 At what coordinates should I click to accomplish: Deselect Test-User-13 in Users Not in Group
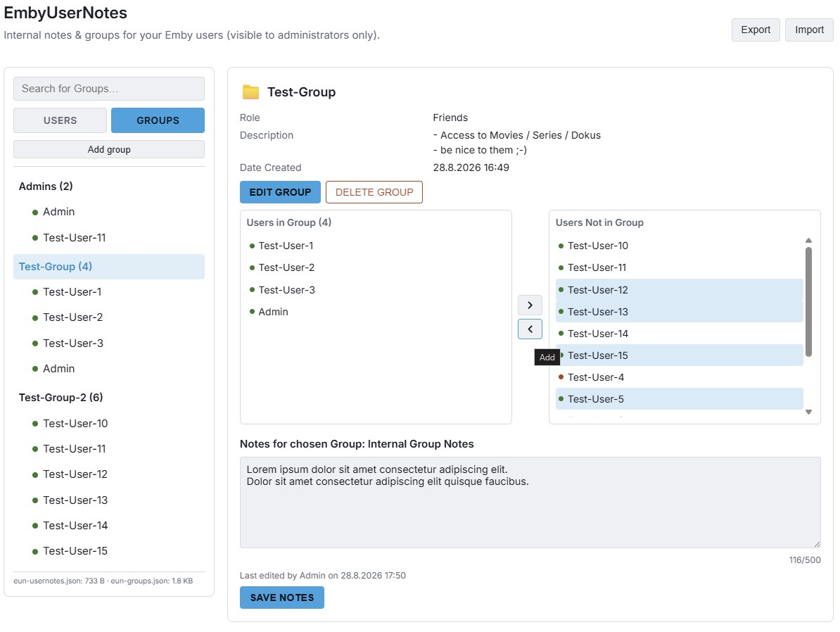click(x=680, y=312)
